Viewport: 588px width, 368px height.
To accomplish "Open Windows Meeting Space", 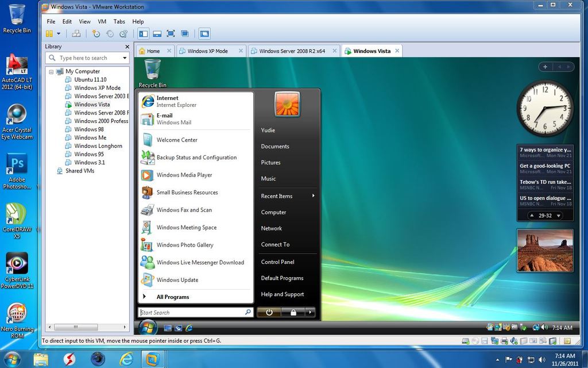I will (196, 228).
